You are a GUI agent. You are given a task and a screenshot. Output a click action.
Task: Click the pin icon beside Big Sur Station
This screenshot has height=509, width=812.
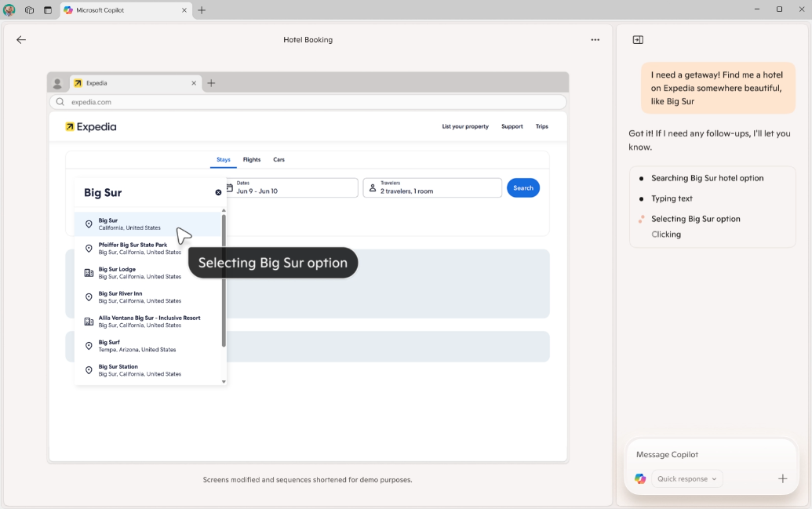(89, 370)
